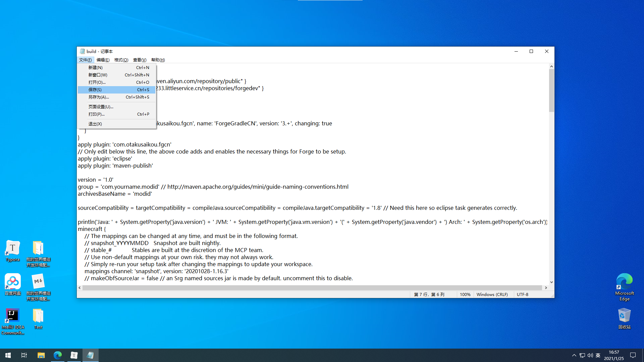This screenshot has height=362, width=644.
Task: Open File Explorer from taskbar
Action: tap(41, 355)
